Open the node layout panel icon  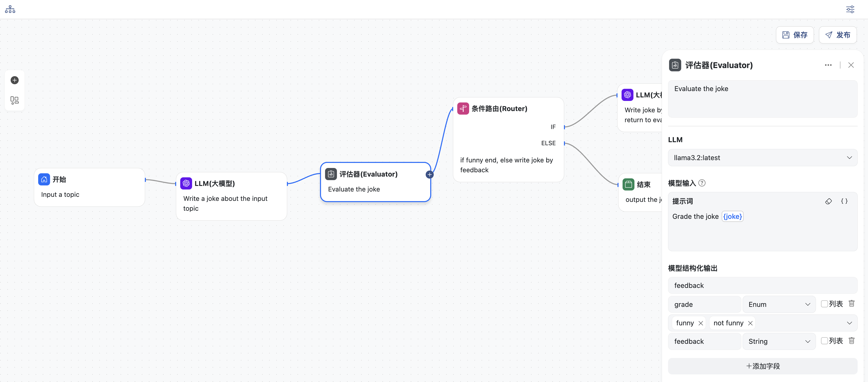click(14, 100)
